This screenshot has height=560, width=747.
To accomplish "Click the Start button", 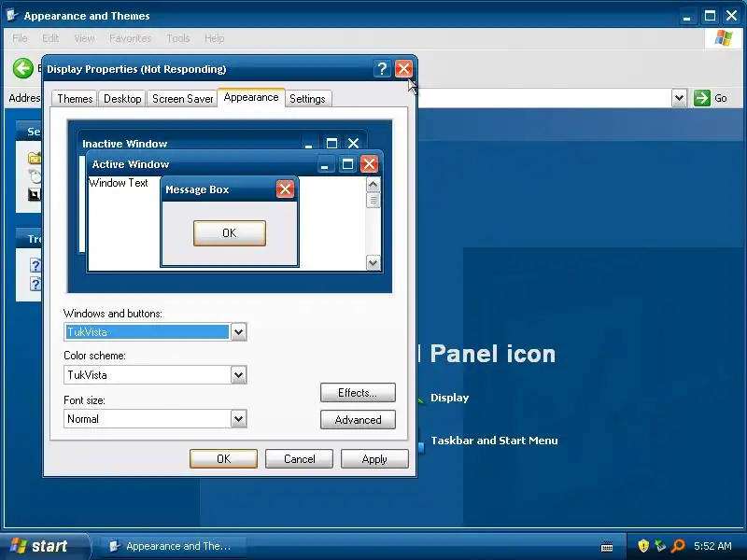I will tap(45, 546).
